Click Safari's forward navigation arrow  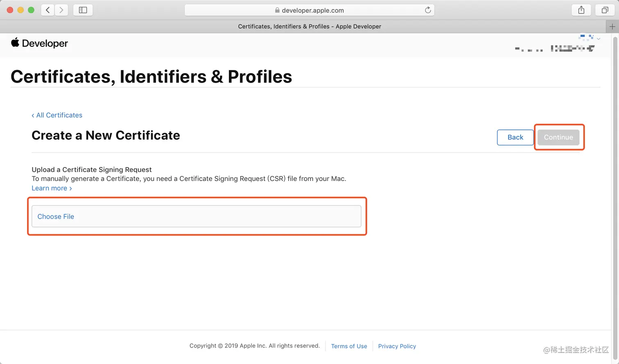click(x=61, y=10)
